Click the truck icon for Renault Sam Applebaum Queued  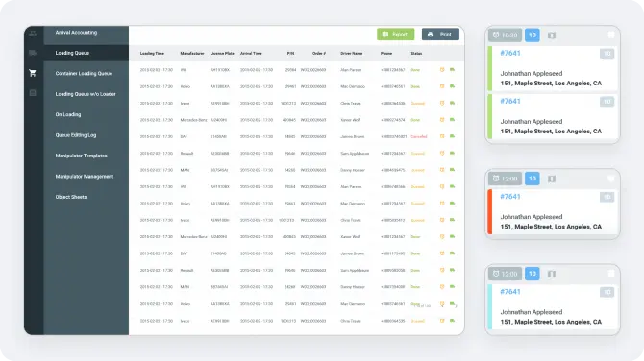pos(452,153)
